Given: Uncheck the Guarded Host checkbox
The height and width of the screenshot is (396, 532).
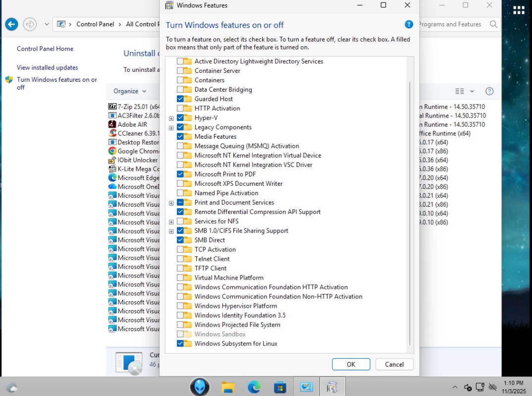Looking at the screenshot, I should [x=180, y=99].
